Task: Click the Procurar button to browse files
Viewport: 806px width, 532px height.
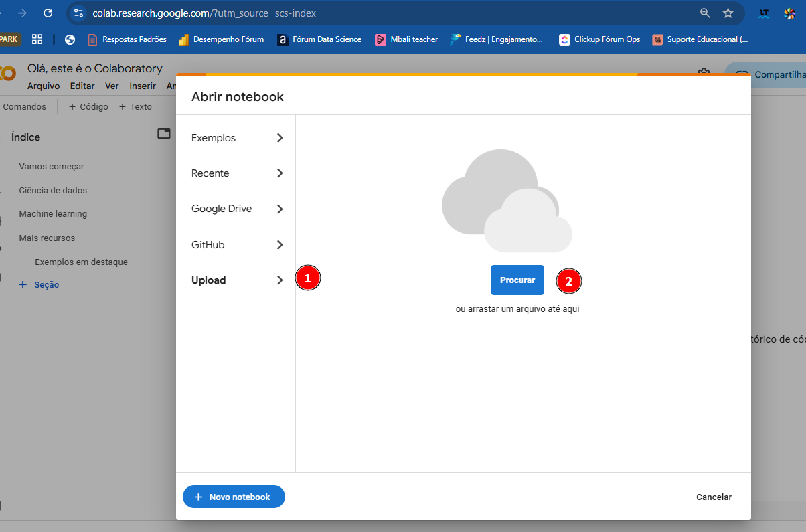Action: click(517, 280)
